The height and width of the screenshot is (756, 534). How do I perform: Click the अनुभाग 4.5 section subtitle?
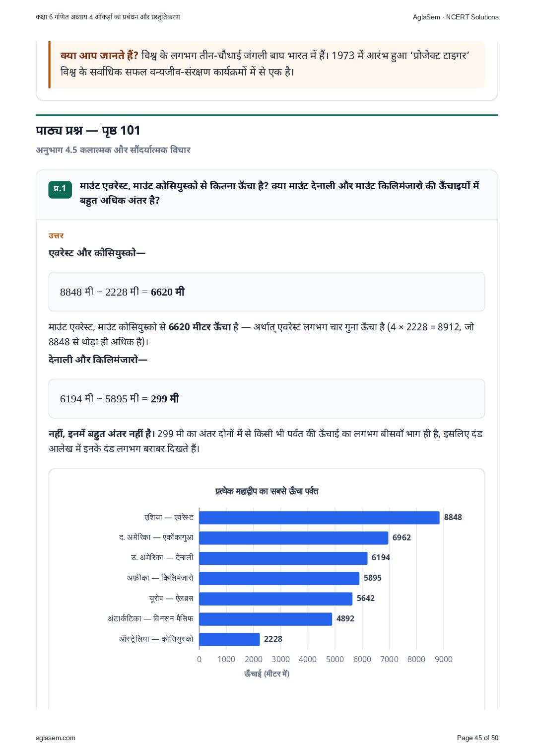[113, 150]
